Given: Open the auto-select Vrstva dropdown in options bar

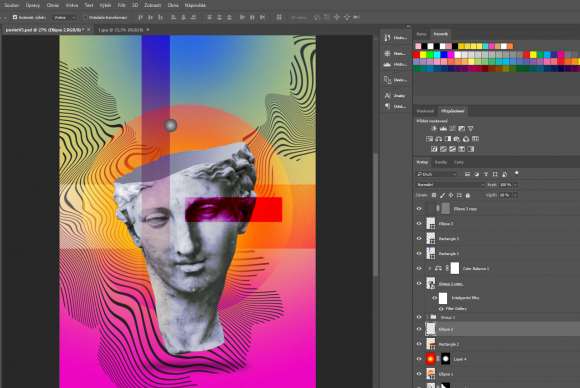Looking at the screenshot, I should point(64,17).
